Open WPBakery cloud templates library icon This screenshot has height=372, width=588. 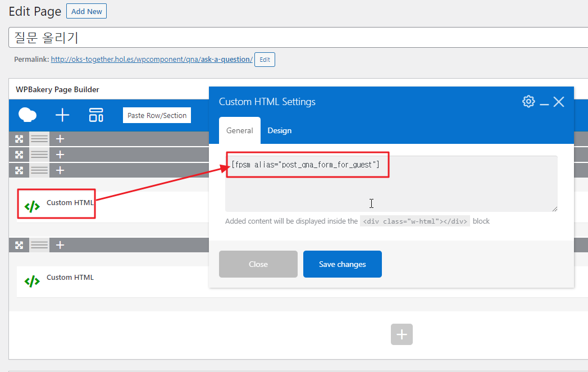(x=28, y=115)
